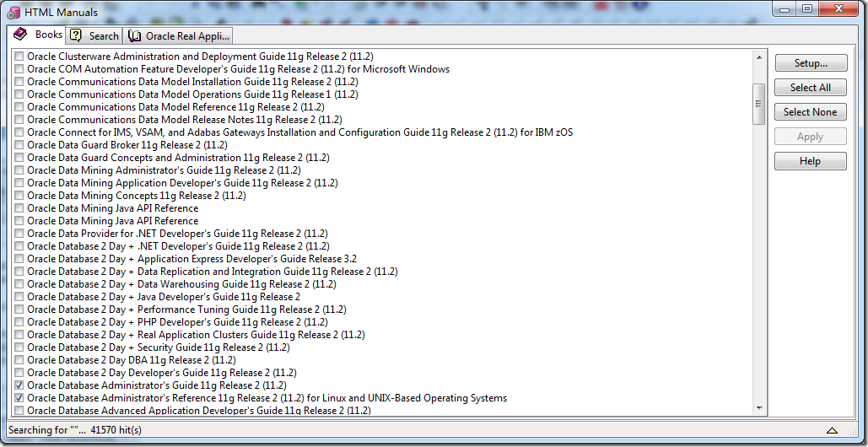
Task: Check Data Provider for .NET Developer's Guide
Action: [19, 234]
